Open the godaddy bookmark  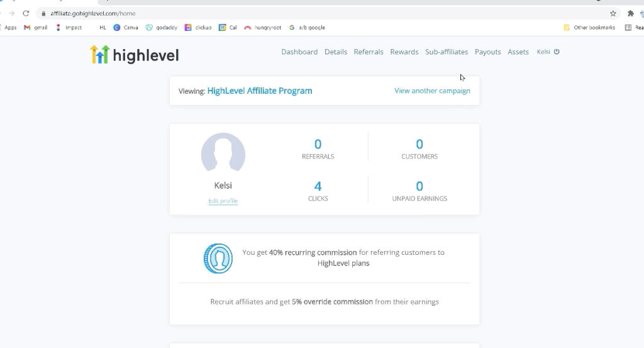(162, 28)
